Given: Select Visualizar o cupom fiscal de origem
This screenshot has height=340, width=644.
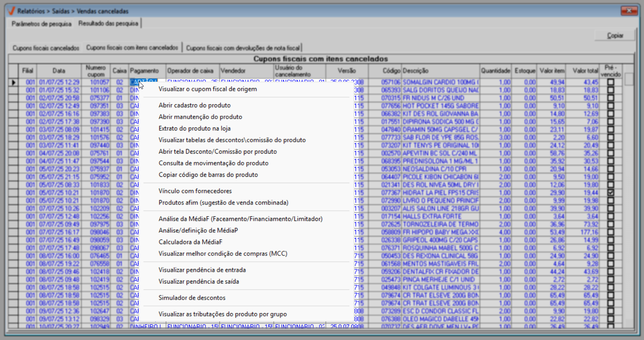Looking at the screenshot, I should pyautogui.click(x=208, y=89).
